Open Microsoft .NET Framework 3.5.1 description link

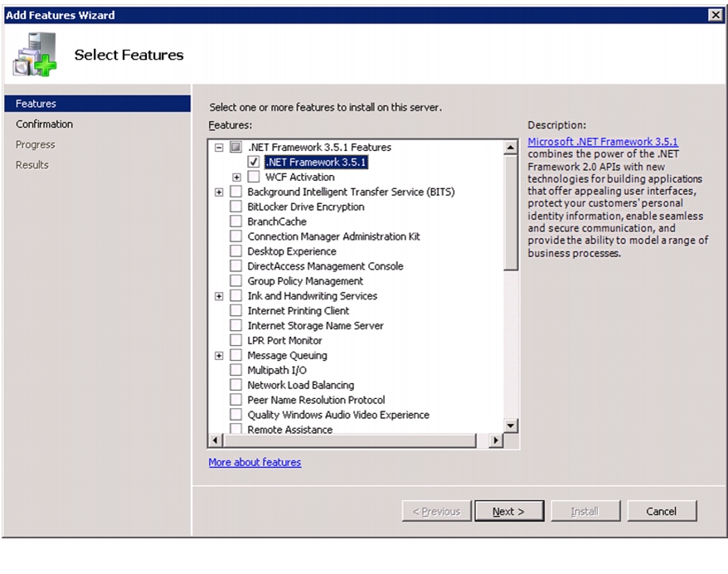coord(603,141)
